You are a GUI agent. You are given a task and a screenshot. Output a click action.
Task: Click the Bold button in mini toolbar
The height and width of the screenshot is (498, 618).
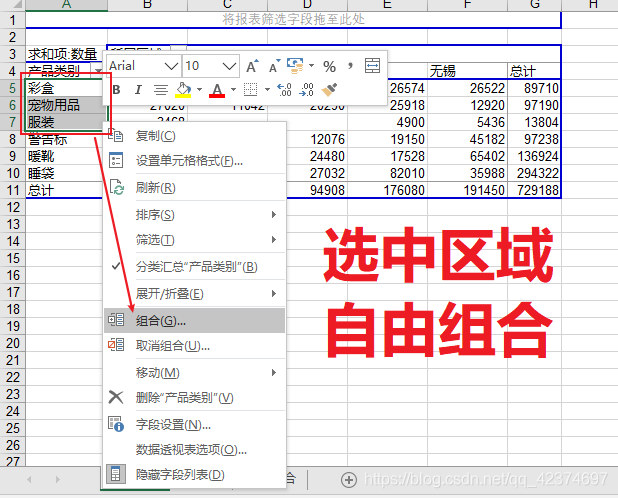(x=116, y=90)
